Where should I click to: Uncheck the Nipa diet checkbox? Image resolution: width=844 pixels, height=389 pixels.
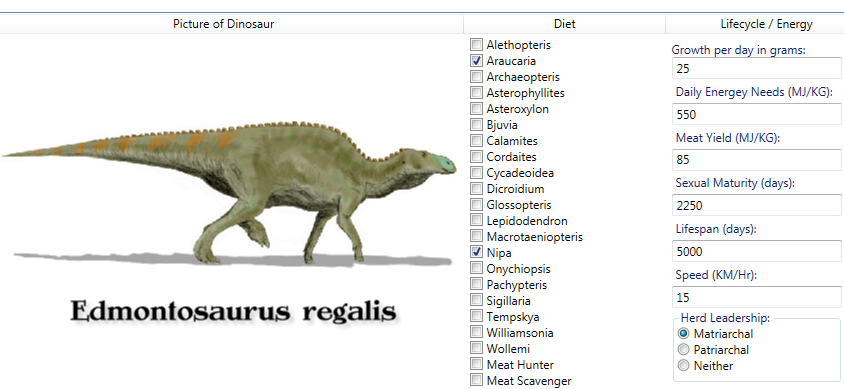476,252
